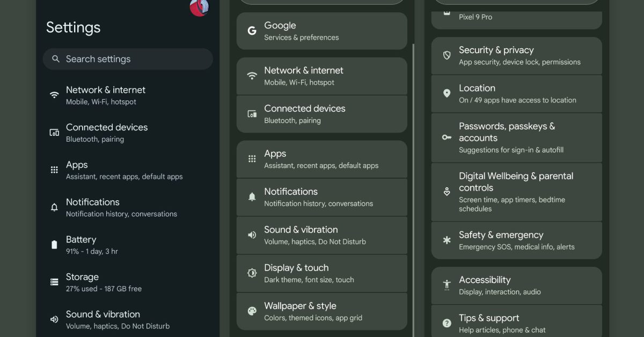Viewport: 644px width, 337px height.
Task: Click the Google G logo icon
Action: [252, 31]
